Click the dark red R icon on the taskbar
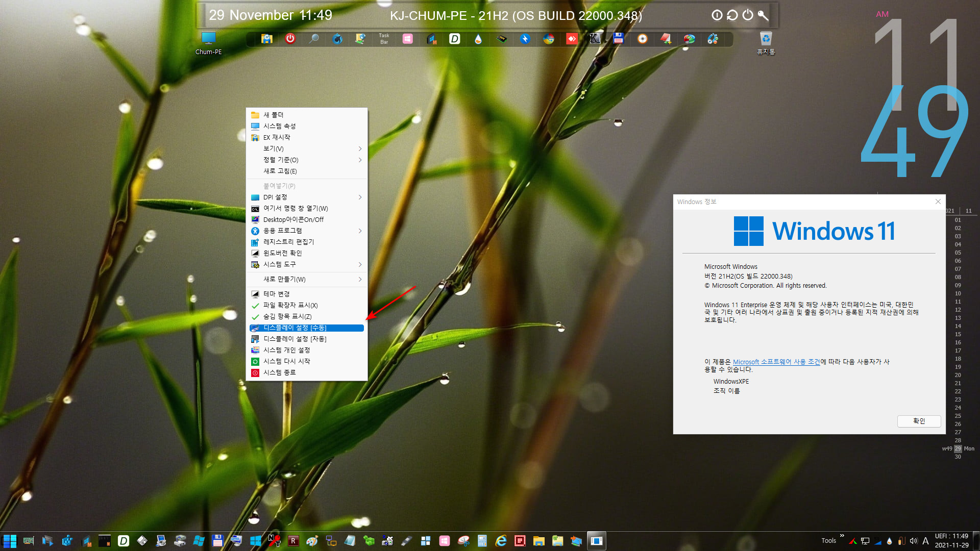The height and width of the screenshot is (551, 980). click(x=293, y=541)
